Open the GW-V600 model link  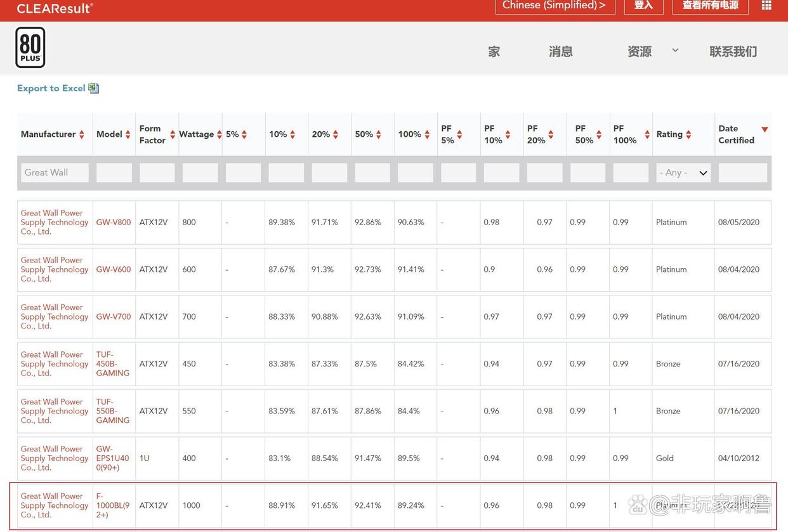114,269
